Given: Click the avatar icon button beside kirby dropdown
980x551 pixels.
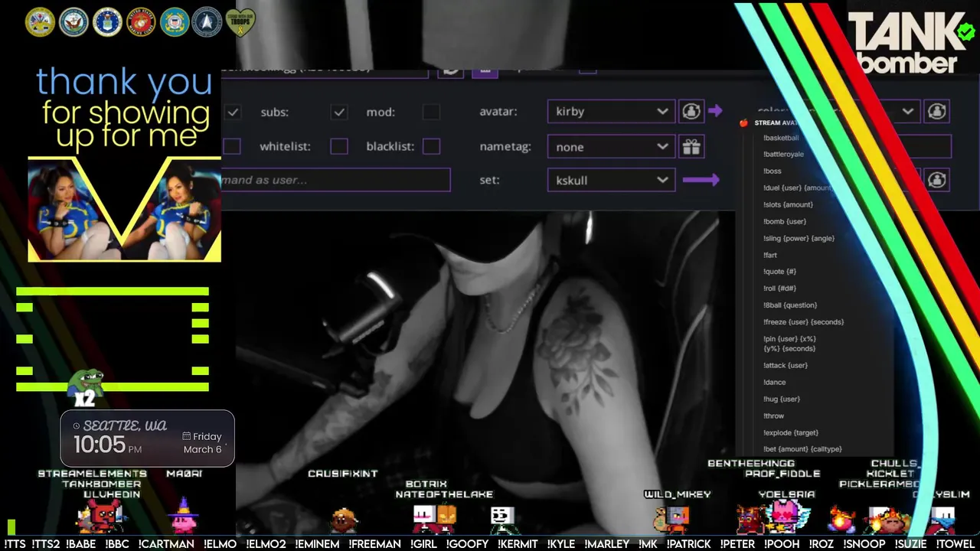Looking at the screenshot, I should (691, 112).
